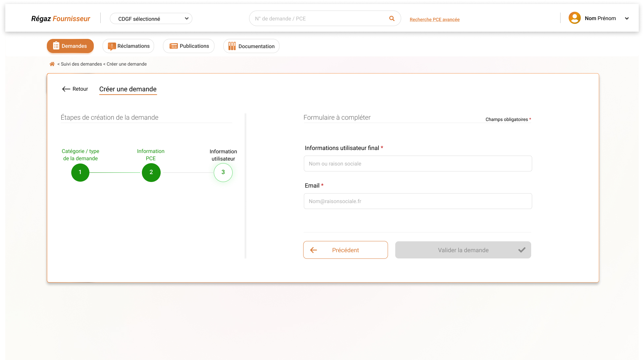
Task: Open the Réclamations tab
Action: (x=128, y=46)
